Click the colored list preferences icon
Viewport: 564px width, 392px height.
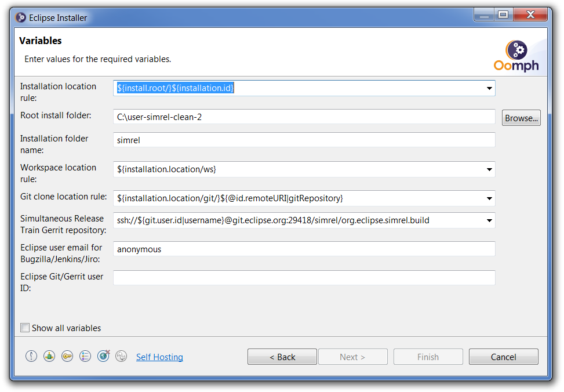coord(85,357)
